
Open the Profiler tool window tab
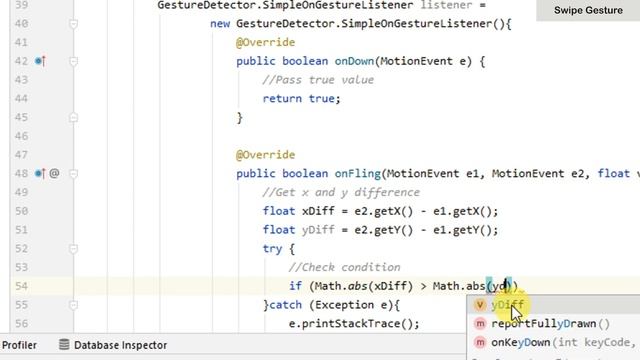(x=19, y=345)
